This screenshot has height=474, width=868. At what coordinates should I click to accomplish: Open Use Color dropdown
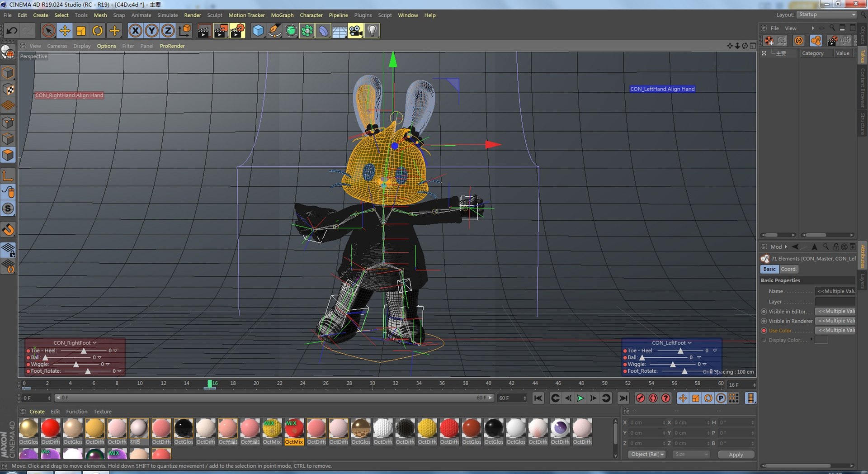[835, 330]
